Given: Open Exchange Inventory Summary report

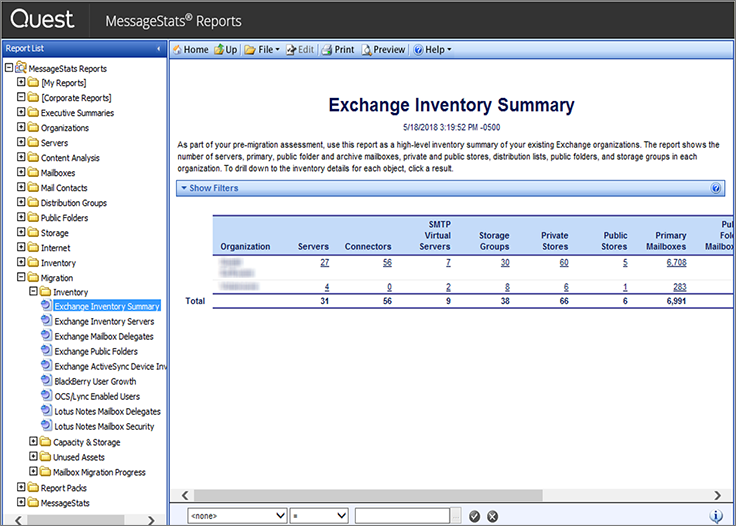Looking at the screenshot, I should (x=107, y=306).
